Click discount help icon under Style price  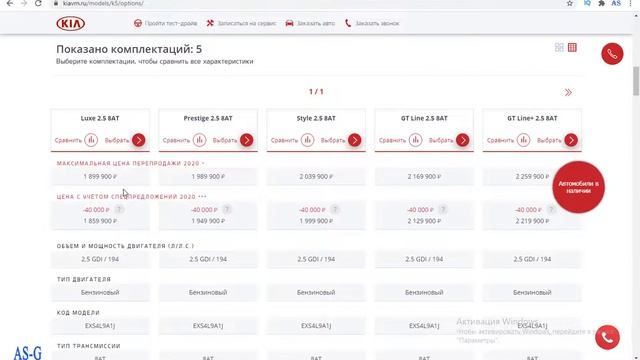click(x=335, y=209)
